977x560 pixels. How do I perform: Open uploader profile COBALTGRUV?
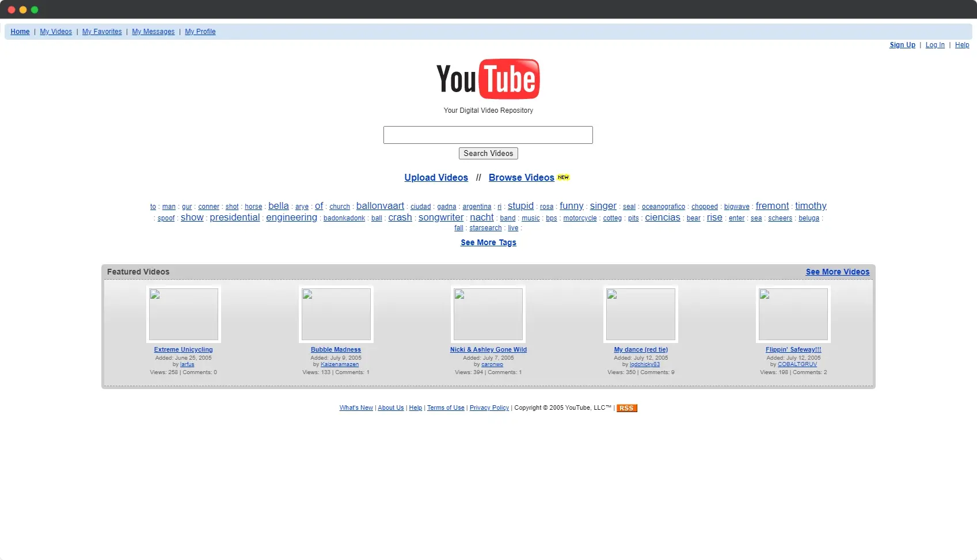tap(797, 364)
